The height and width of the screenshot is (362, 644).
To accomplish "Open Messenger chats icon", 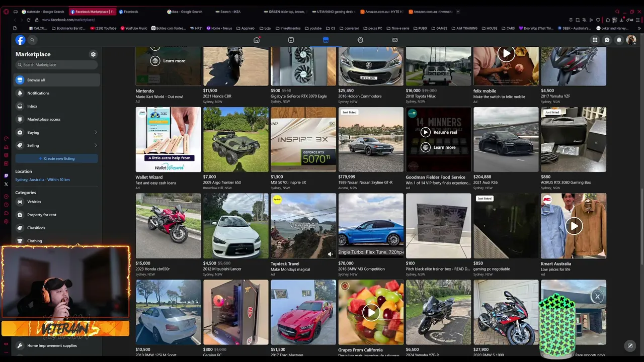I will tap(607, 40).
